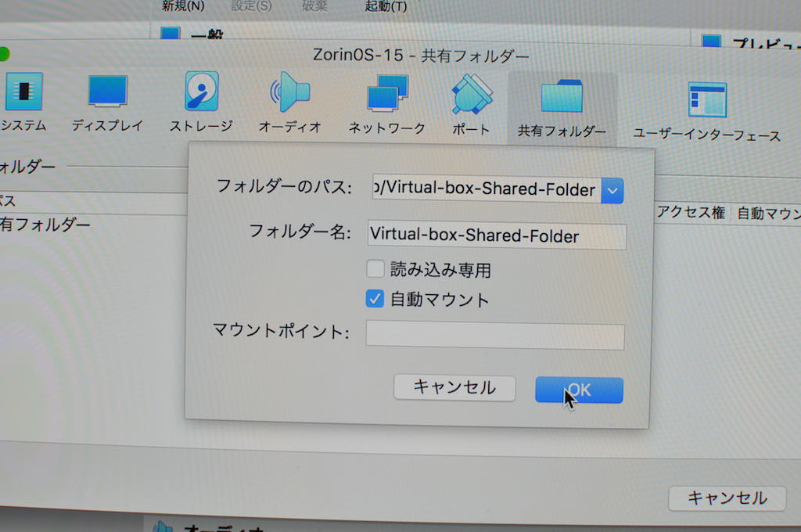Open the システム settings icon
Screen dimensions: 801x532
coord(23,102)
